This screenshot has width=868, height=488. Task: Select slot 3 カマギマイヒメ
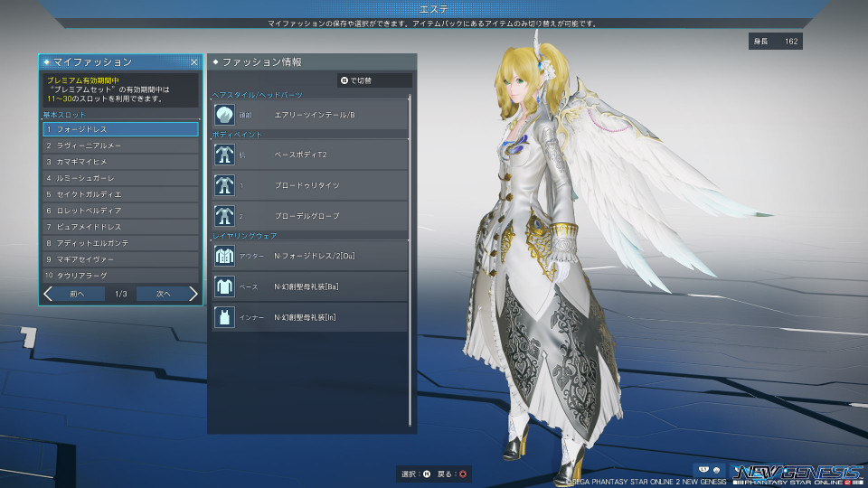point(120,162)
